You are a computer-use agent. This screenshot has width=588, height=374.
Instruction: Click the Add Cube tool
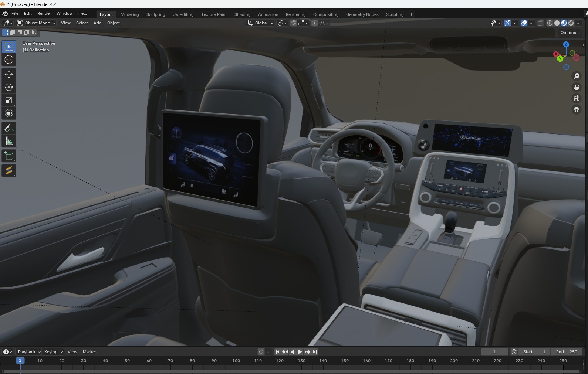9,156
